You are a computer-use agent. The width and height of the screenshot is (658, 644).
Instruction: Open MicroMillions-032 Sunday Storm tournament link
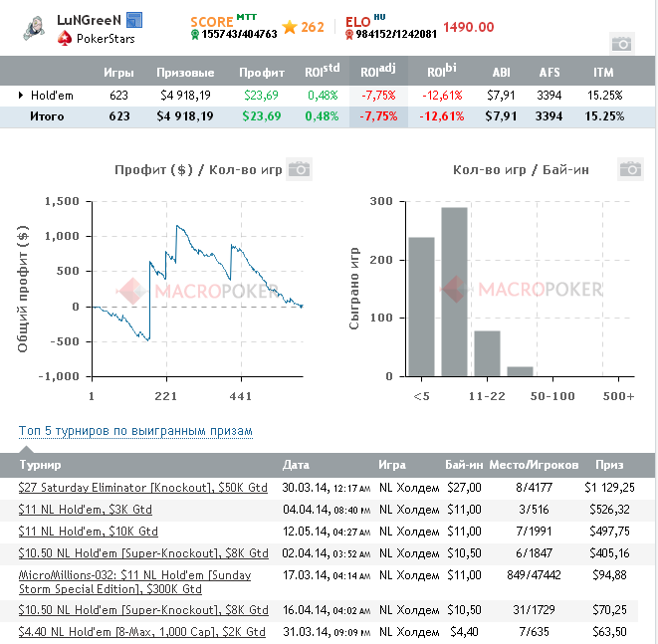click(x=134, y=582)
